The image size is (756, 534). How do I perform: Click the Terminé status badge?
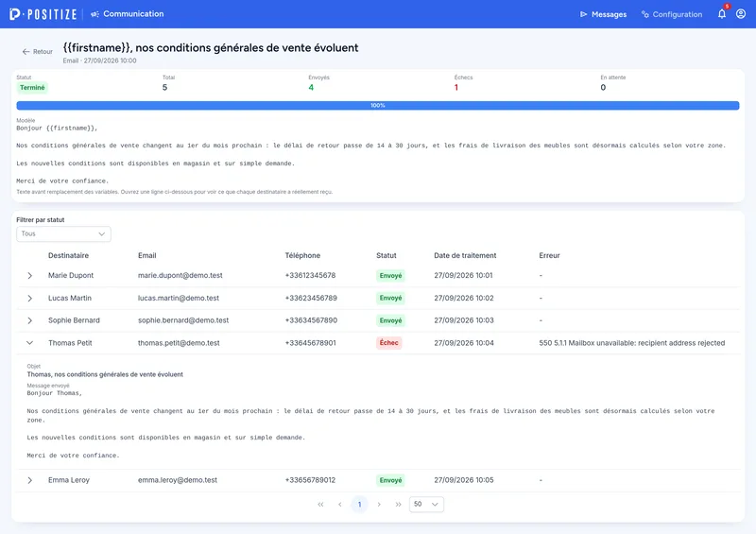[x=32, y=87]
